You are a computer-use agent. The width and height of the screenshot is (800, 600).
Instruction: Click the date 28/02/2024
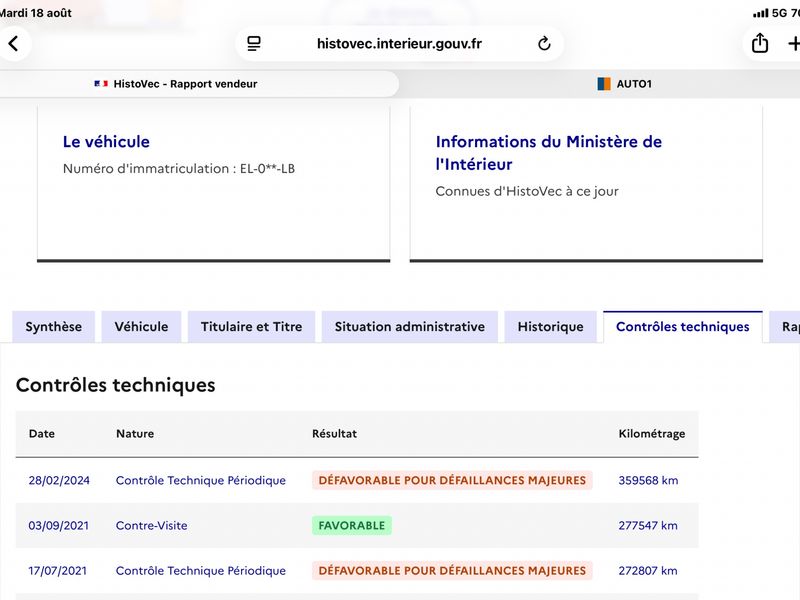(59, 481)
